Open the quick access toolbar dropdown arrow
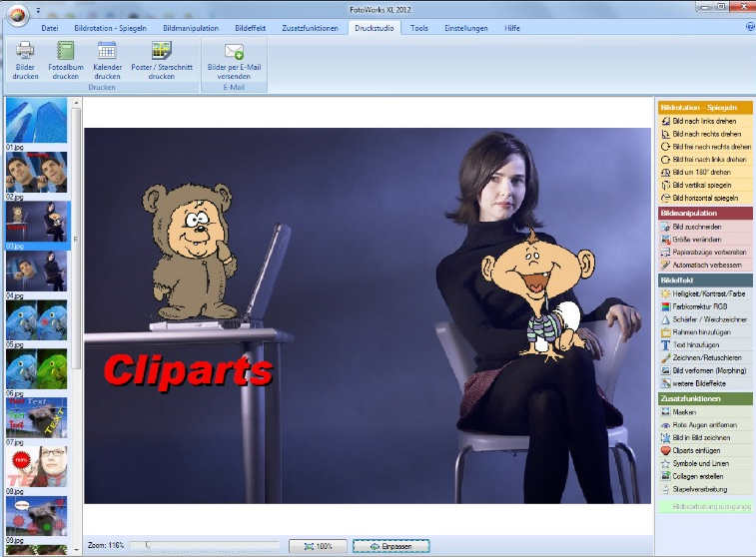Image resolution: width=756 pixels, height=557 pixels. (x=38, y=10)
